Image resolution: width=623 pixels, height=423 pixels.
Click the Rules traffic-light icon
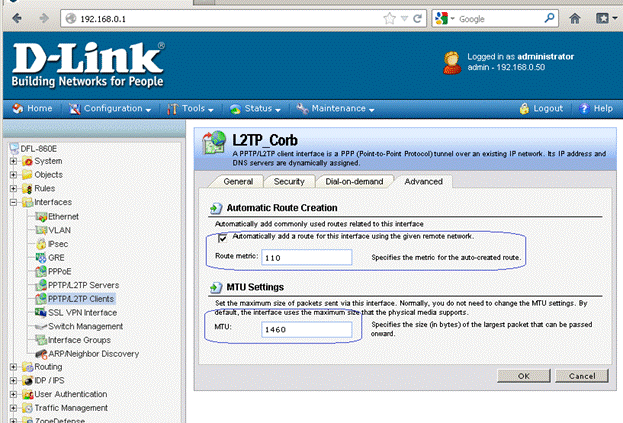tap(27, 188)
